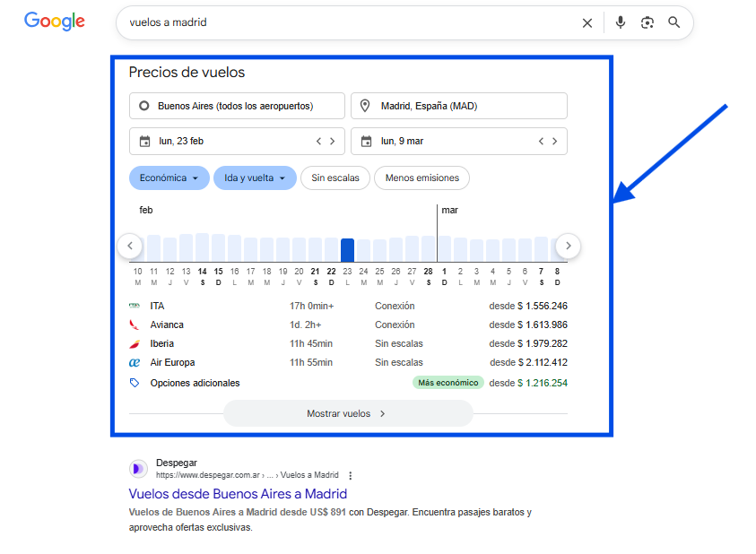Clear the search box text

point(587,23)
